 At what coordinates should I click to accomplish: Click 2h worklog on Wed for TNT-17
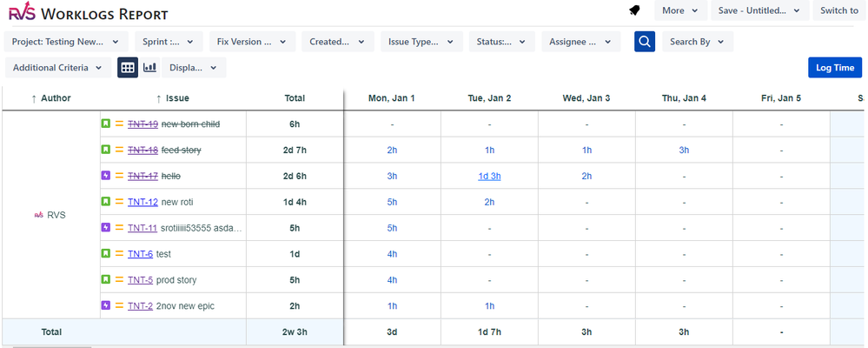tap(586, 177)
